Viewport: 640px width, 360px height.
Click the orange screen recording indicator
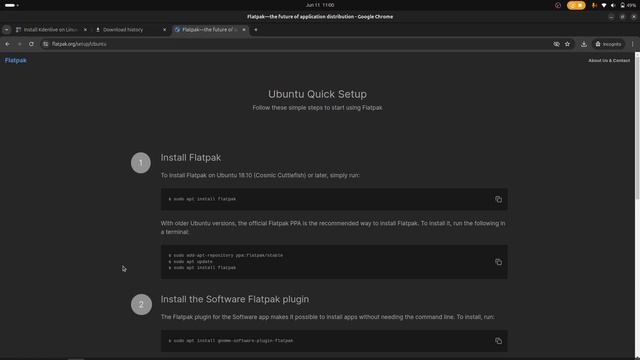[576, 5]
